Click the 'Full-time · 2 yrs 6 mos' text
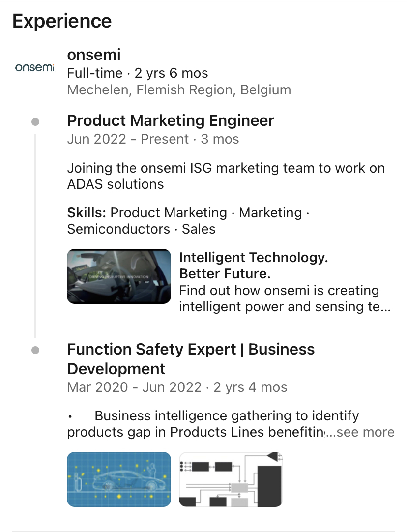The image size is (407, 532). (138, 73)
